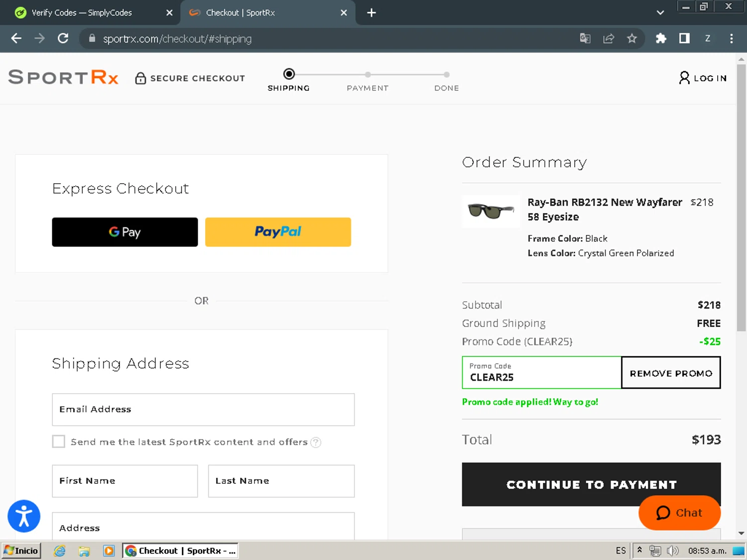The width and height of the screenshot is (747, 560).
Task: Click the 08:53 a.m. clock
Action: [x=707, y=551]
